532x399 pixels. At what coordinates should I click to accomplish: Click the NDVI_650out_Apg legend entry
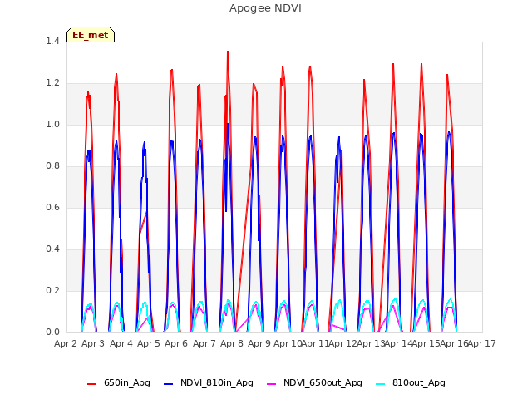[314, 382]
